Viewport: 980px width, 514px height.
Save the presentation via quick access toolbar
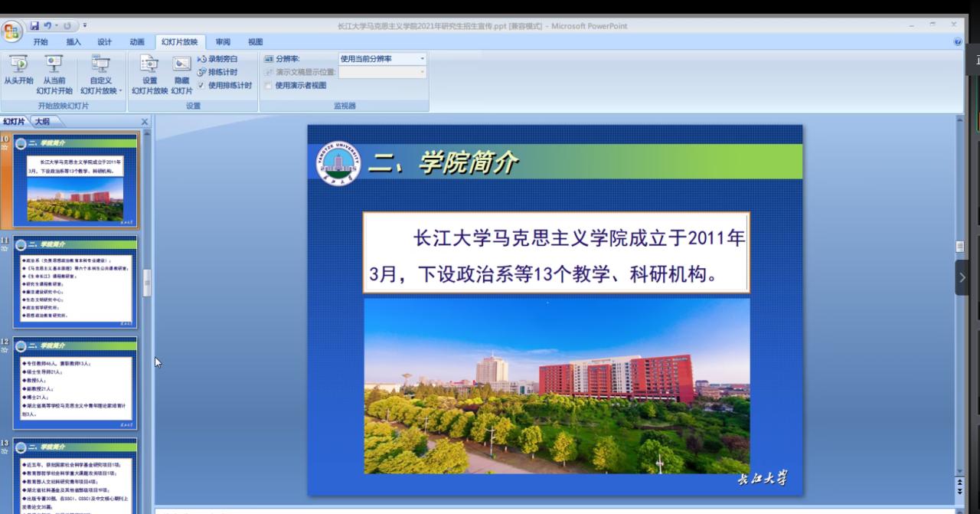pos(35,26)
